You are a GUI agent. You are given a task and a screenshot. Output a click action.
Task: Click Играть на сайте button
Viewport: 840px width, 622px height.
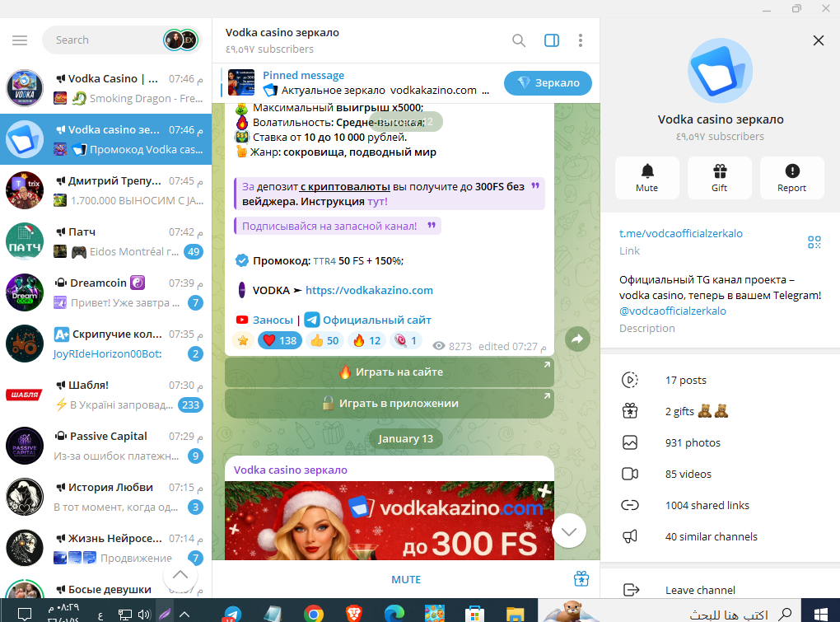390,372
